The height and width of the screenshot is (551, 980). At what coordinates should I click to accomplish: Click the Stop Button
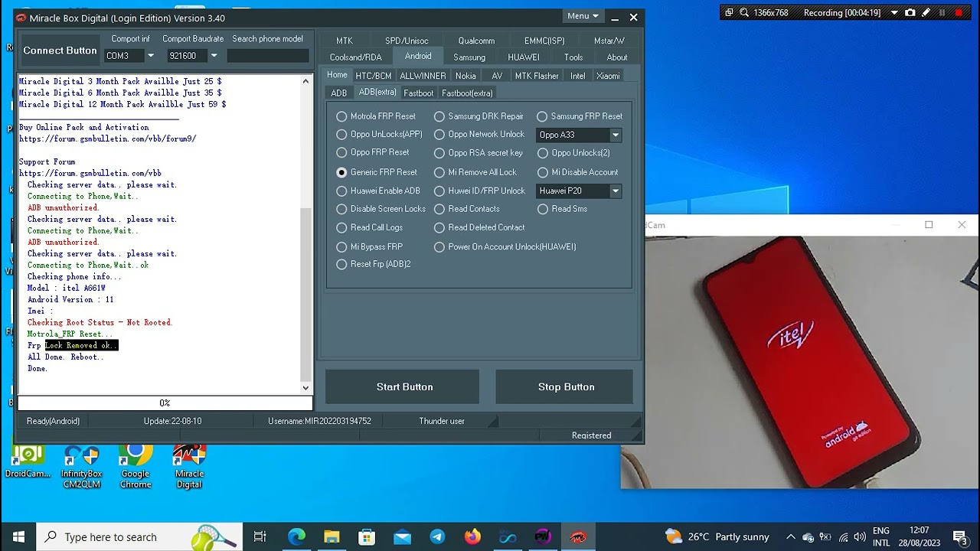point(566,387)
